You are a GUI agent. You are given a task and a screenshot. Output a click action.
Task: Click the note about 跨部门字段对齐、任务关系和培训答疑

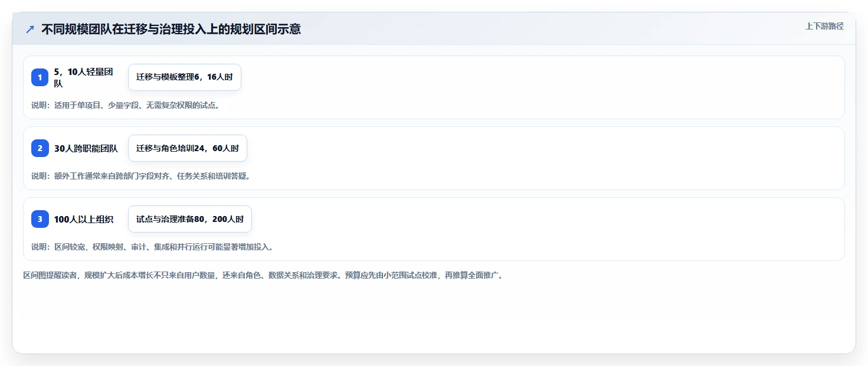click(141, 176)
